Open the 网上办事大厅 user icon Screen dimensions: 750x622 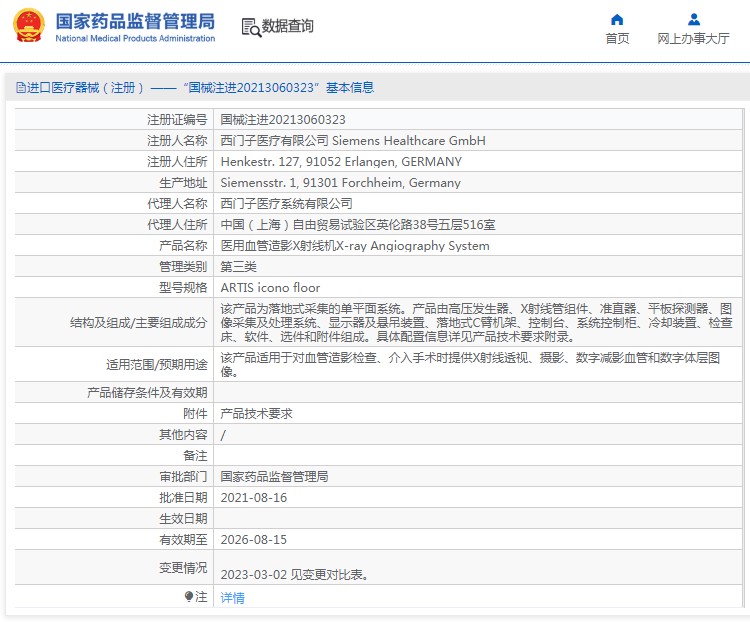694,20
